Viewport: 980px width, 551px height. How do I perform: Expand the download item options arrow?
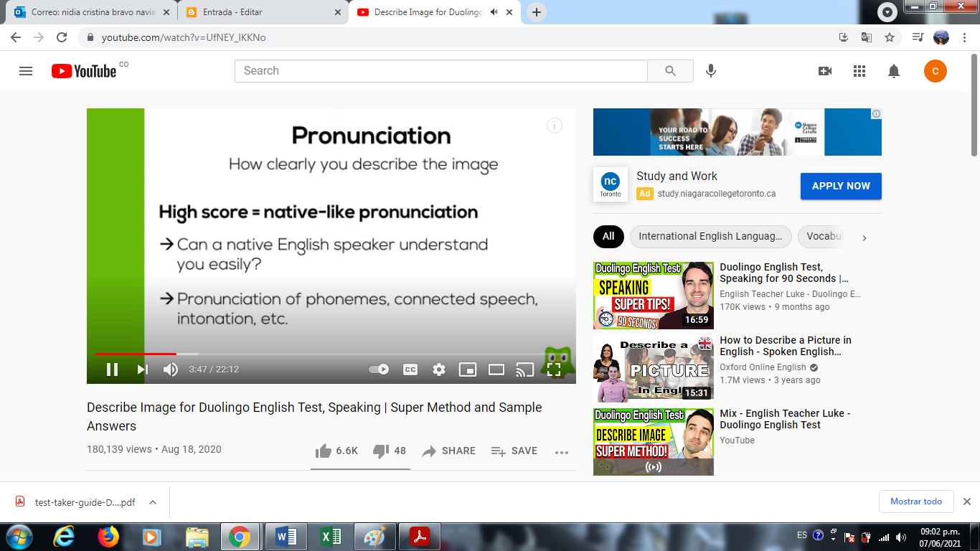click(153, 502)
